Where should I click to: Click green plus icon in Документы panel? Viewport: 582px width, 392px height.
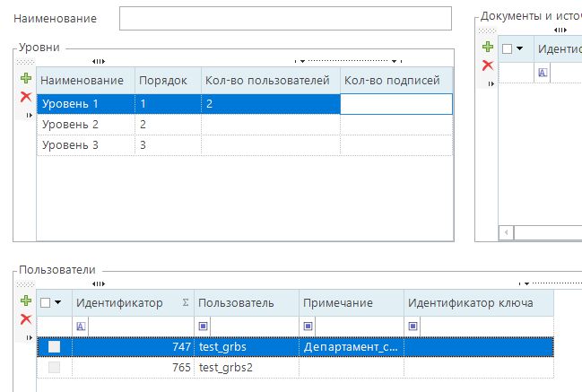click(x=488, y=47)
